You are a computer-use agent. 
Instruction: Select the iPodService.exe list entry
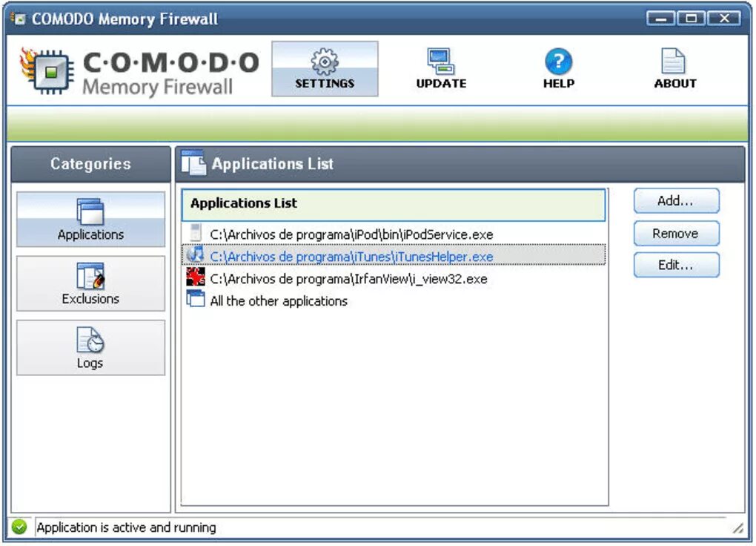pos(394,234)
